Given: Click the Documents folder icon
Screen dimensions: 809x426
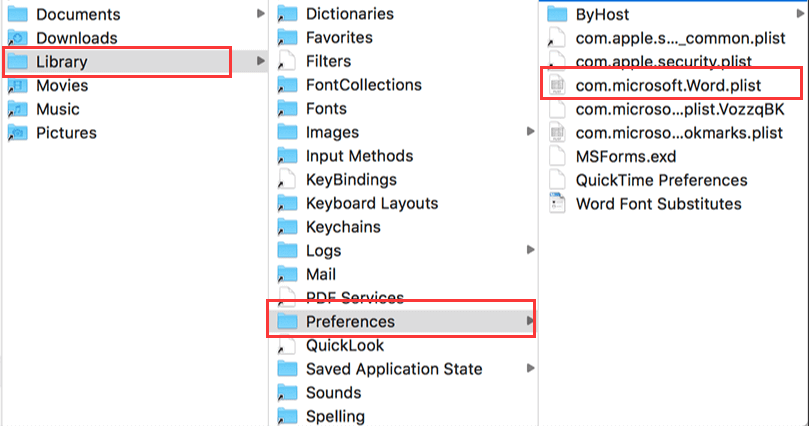Looking at the screenshot, I should (x=18, y=14).
